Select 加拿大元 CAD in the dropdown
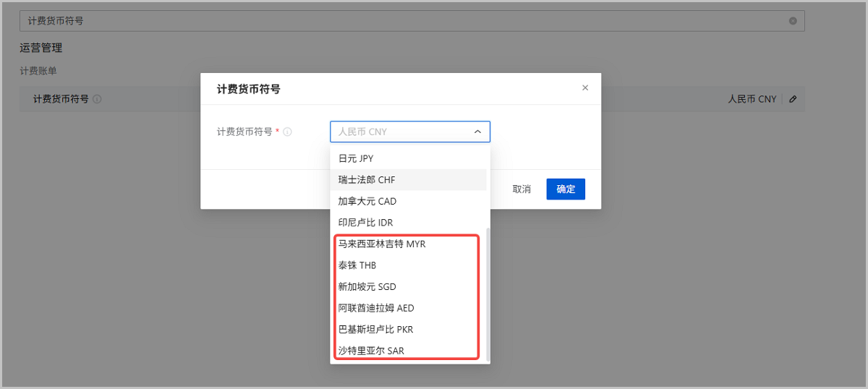This screenshot has width=868, height=389. click(367, 201)
